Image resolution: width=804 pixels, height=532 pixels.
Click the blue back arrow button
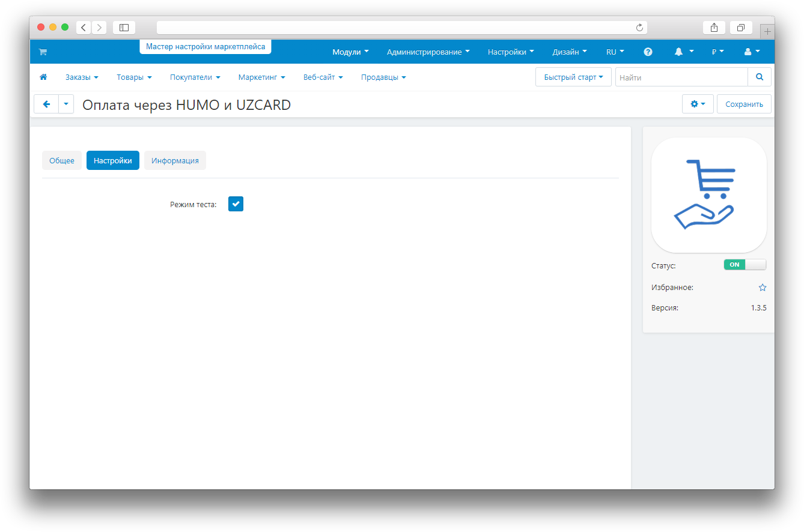tap(46, 104)
